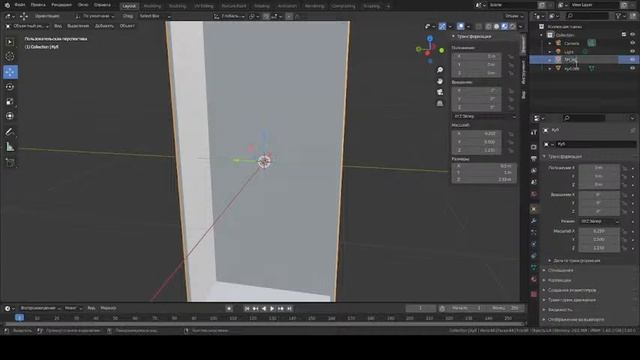Click Scale X field in sidebar
Viewport: 640px width, 360px height.
tap(476, 133)
